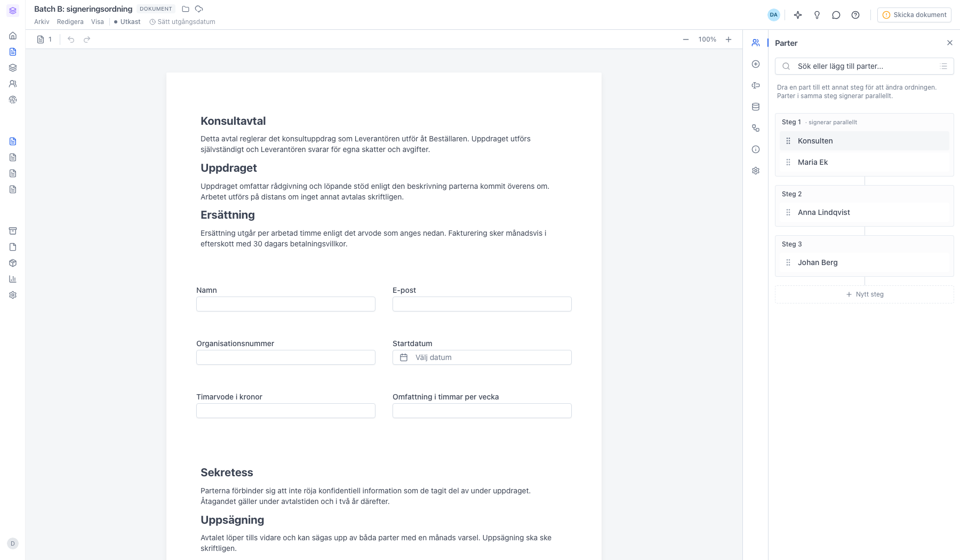Click the undo arrow in toolbar
Viewport: 960px width, 560px height.
pyautogui.click(x=71, y=39)
